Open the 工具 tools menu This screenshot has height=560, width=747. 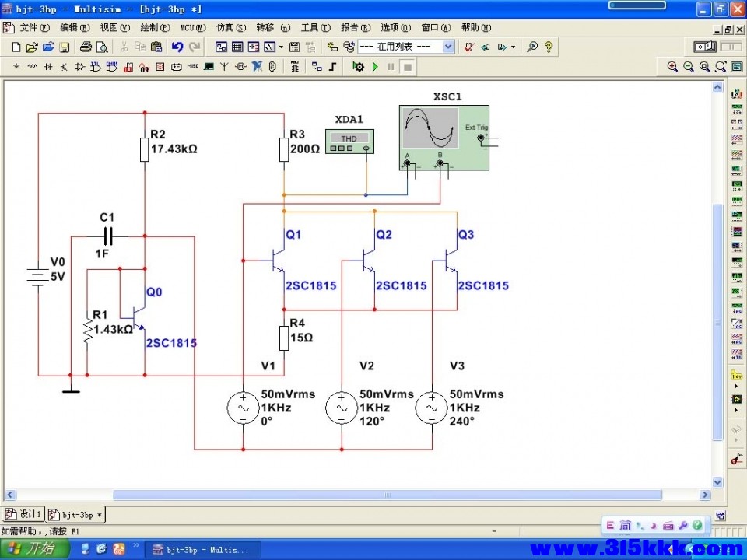point(315,28)
